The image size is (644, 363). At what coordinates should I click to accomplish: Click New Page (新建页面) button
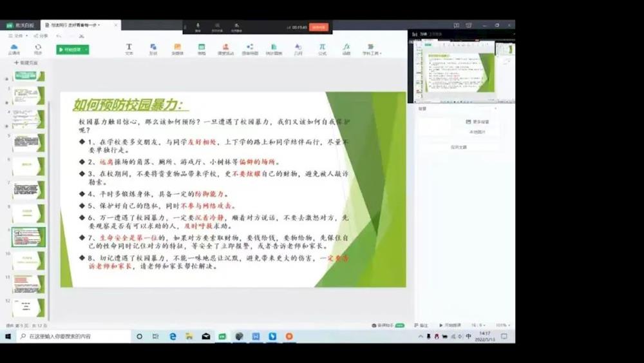coord(26,63)
